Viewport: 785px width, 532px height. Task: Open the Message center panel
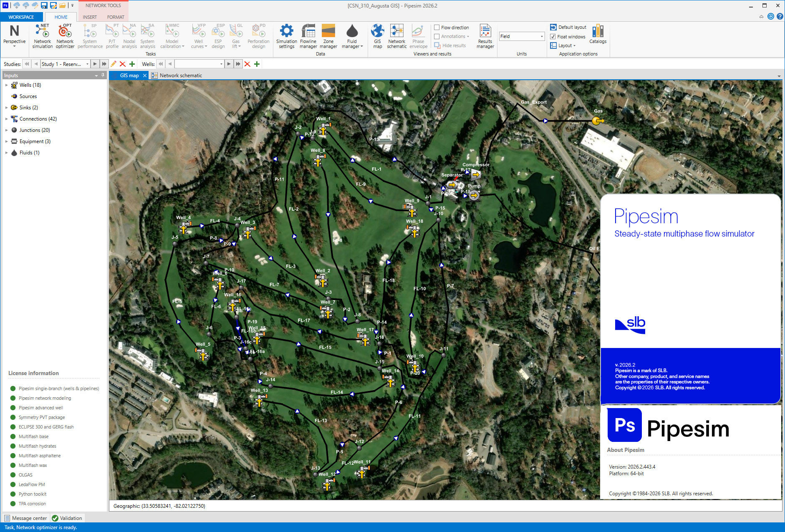(25, 518)
